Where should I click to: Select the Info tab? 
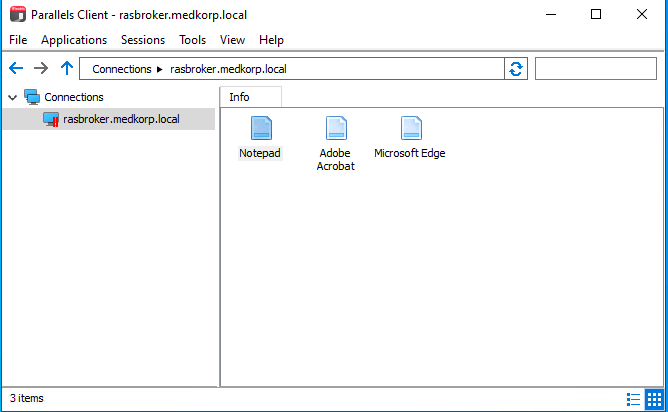click(250, 97)
